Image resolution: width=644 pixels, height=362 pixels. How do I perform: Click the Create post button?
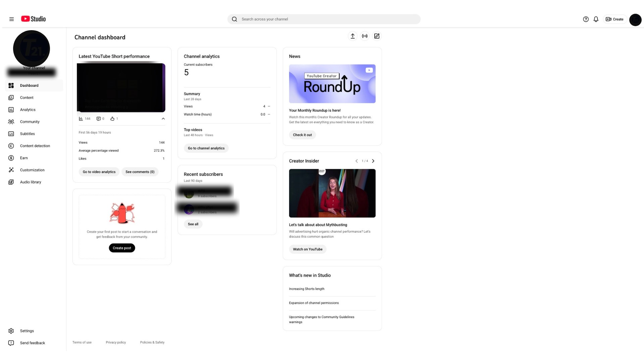[122, 248]
